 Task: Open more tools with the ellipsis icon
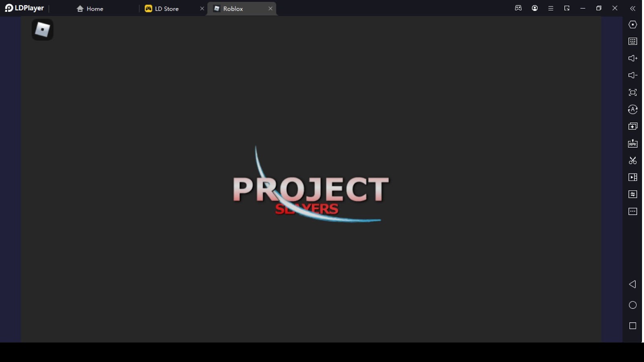click(x=633, y=212)
